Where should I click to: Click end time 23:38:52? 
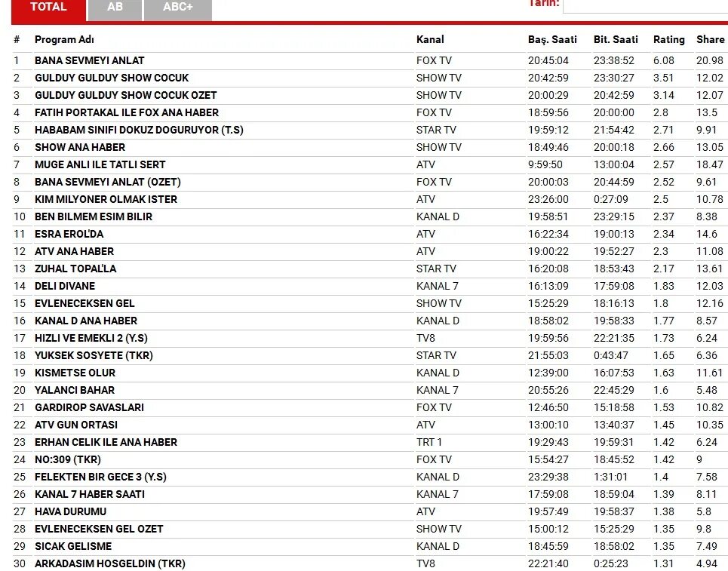[x=614, y=61]
